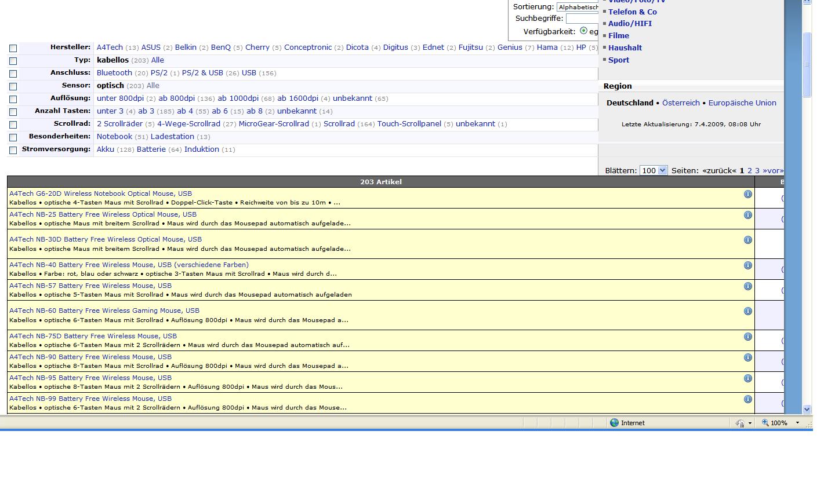
Task: Open the Haushalt category
Action: [x=625, y=48]
